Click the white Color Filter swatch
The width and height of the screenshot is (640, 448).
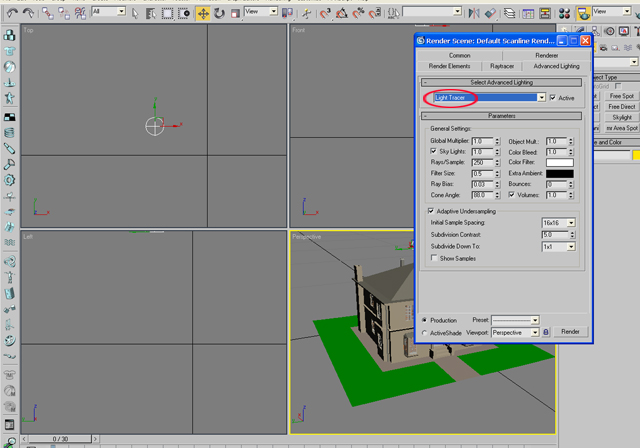[x=559, y=163]
